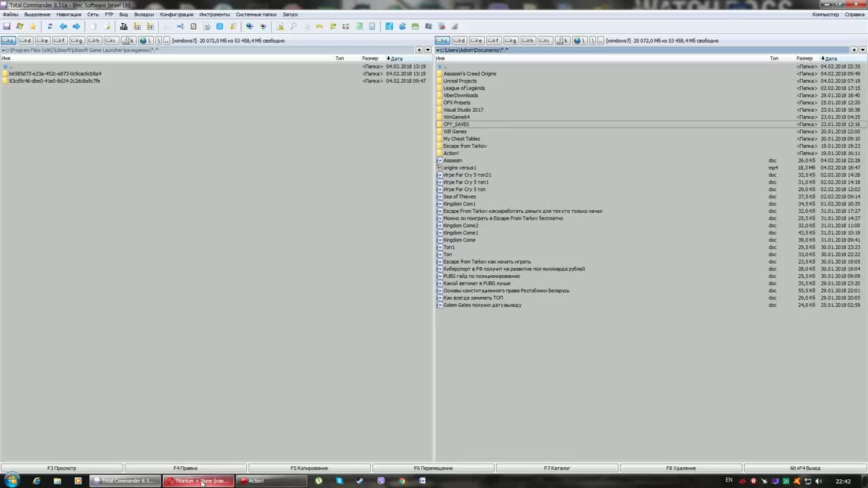Screen dimensions: 868x488
Task: Click the Alt+F4 Выход button
Action: point(805,468)
